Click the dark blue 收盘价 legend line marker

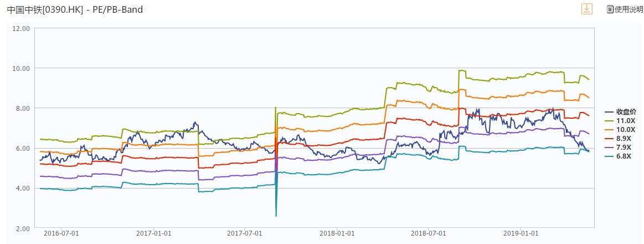click(609, 111)
